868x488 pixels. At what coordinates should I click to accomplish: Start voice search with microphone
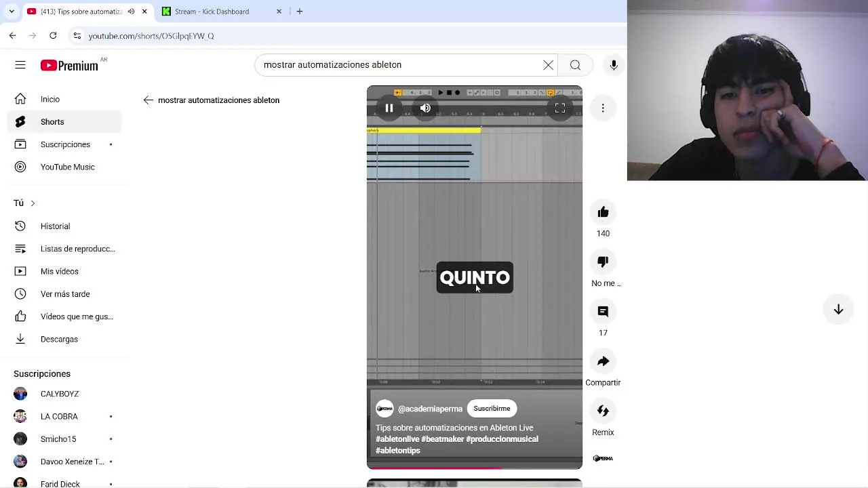tap(614, 65)
